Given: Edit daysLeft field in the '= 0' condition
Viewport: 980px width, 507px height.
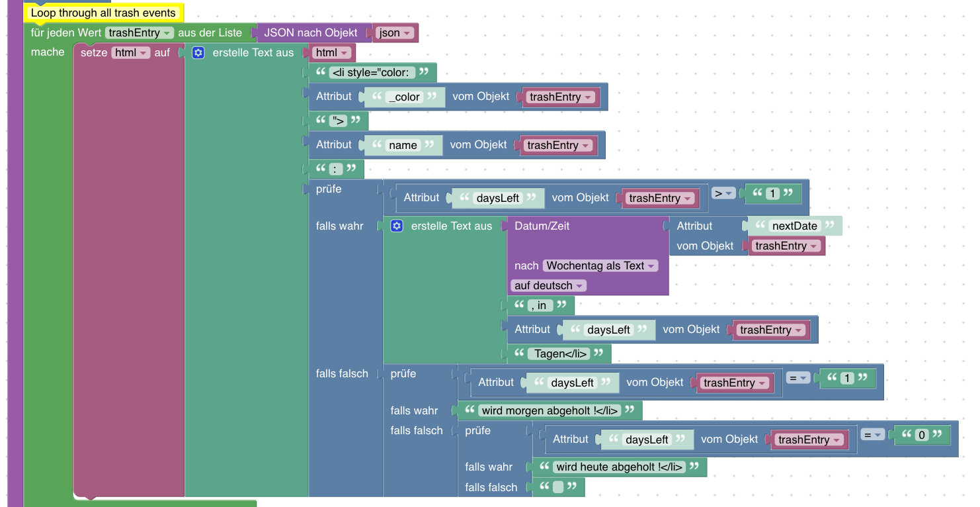Looking at the screenshot, I should pos(647,440).
